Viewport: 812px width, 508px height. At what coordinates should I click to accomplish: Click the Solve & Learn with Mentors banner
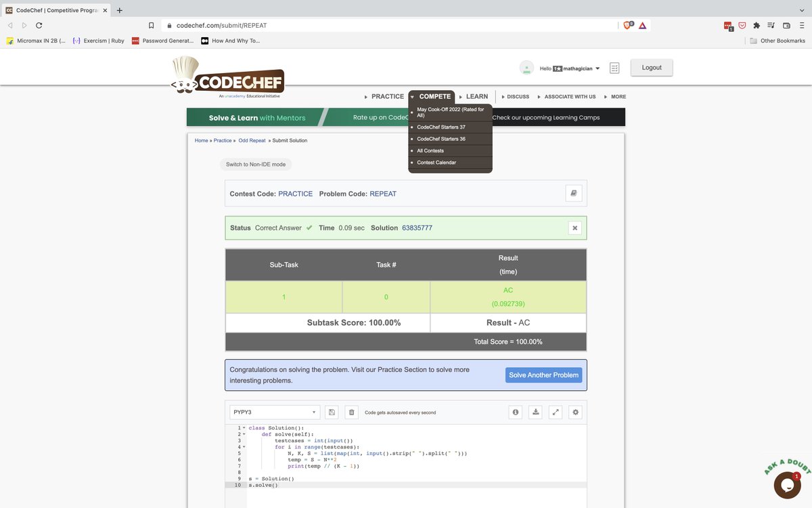257,118
